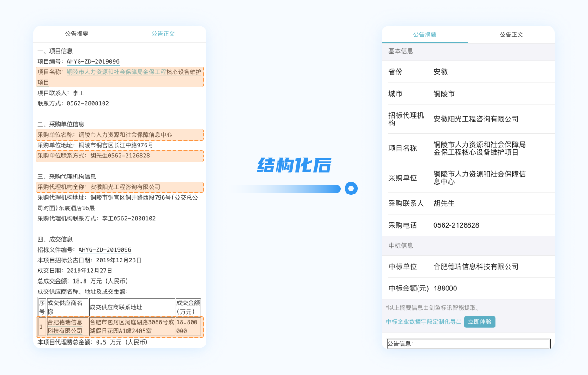Viewport: 588px width, 375px height.
Task: Click heading 三、采购代理机构信息
Action: pyautogui.click(x=67, y=177)
